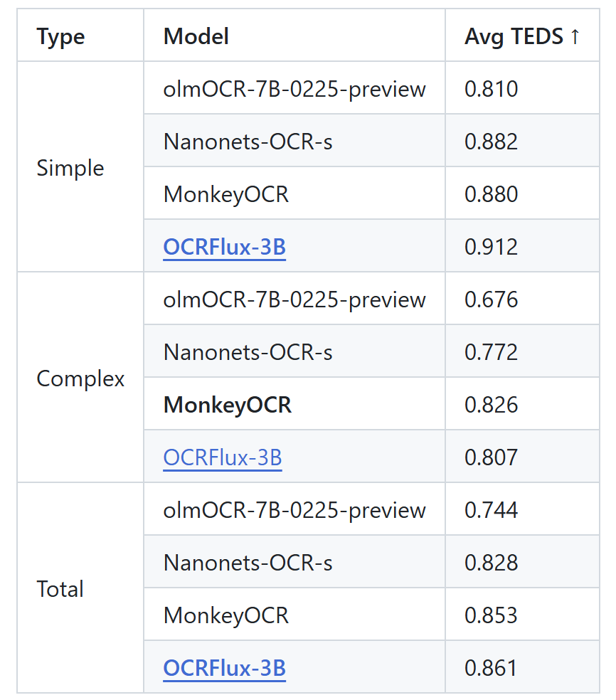This screenshot has width=616, height=700.
Task: Open the OCRFlux-3B link in Simple rows
Action: (x=224, y=247)
